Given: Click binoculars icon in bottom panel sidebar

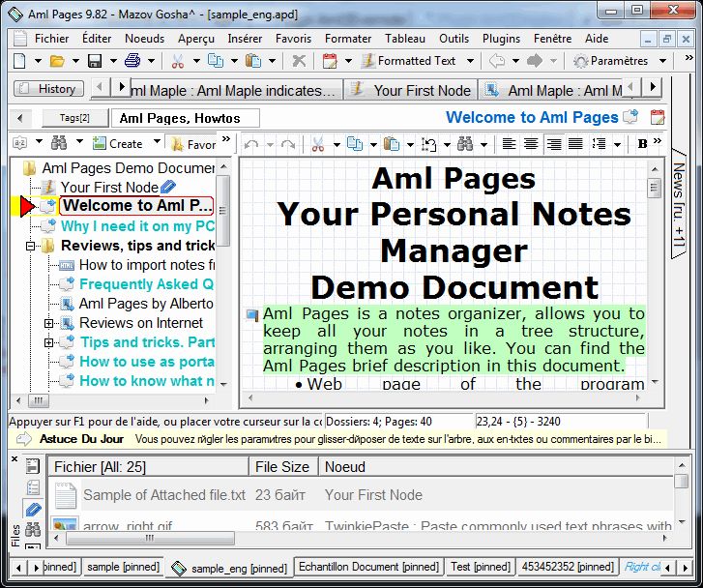Looking at the screenshot, I should pyautogui.click(x=33, y=529).
